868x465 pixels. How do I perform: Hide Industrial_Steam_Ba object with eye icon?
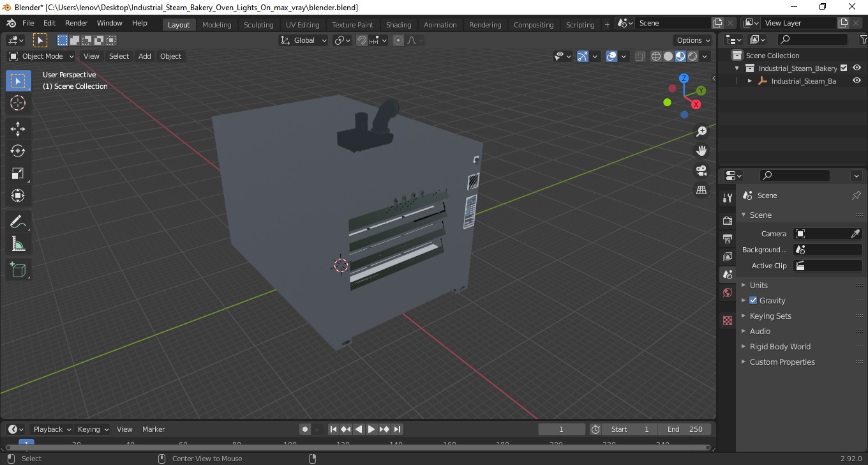[x=857, y=81]
